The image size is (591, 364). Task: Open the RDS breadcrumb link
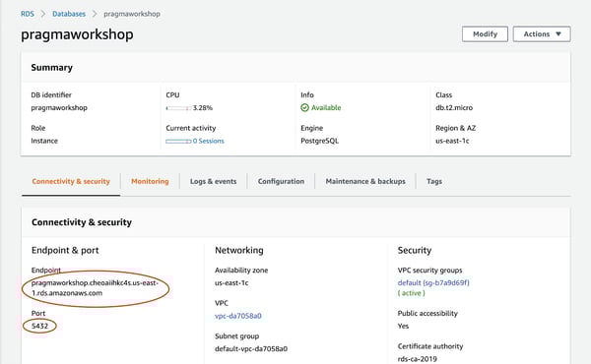pyautogui.click(x=28, y=14)
